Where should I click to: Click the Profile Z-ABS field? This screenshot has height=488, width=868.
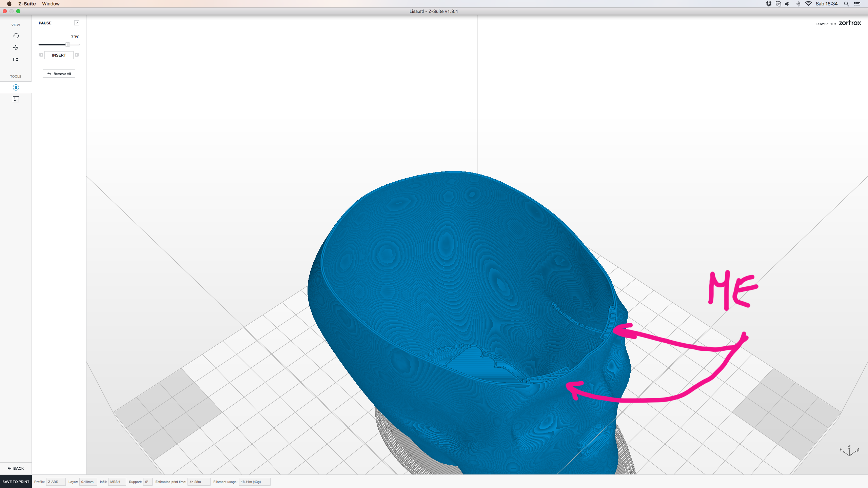point(55,482)
